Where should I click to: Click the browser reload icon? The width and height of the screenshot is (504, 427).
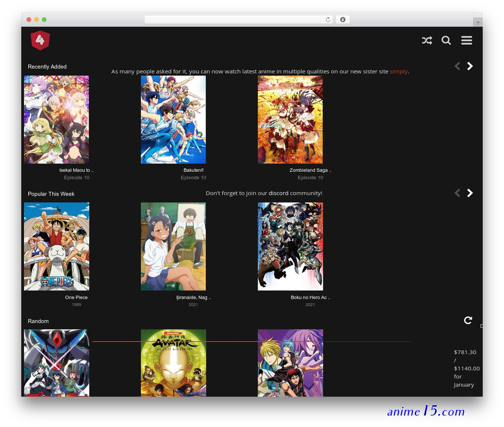point(328,20)
